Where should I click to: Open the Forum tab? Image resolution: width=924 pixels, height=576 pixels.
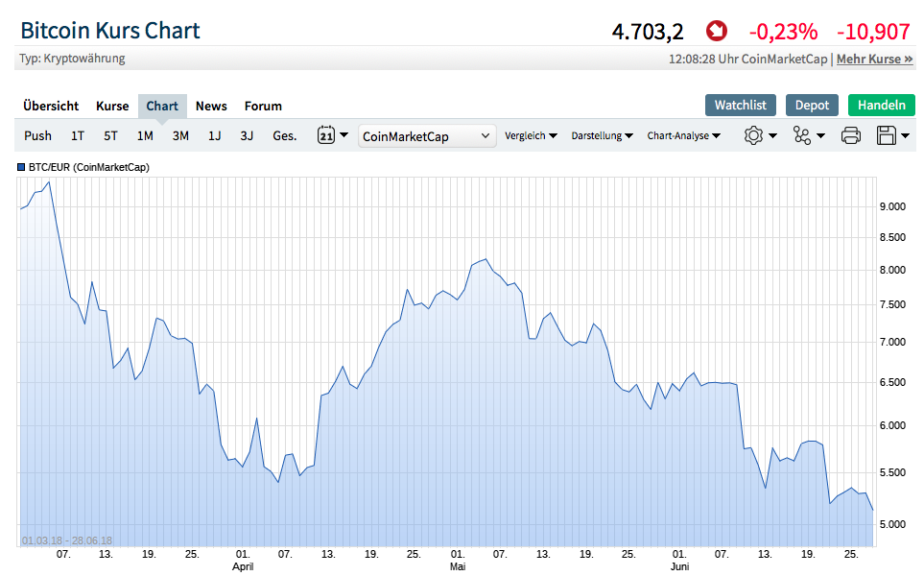[263, 107]
